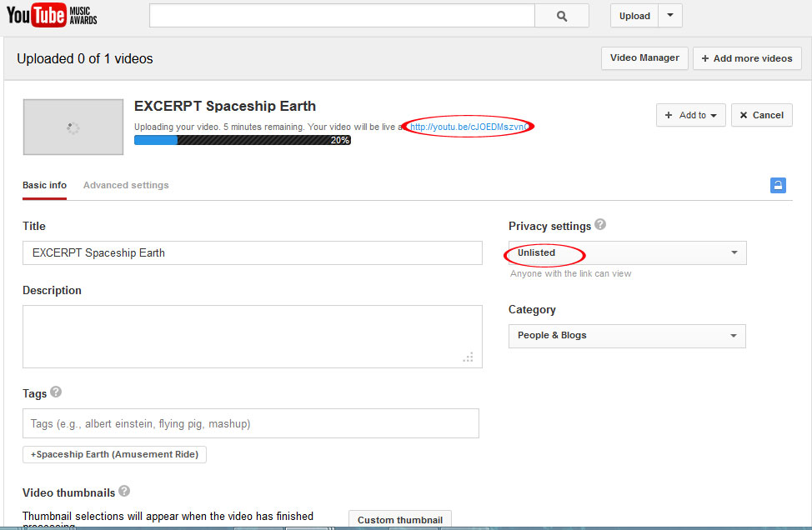Switch to the Basic info tab

tap(44, 185)
